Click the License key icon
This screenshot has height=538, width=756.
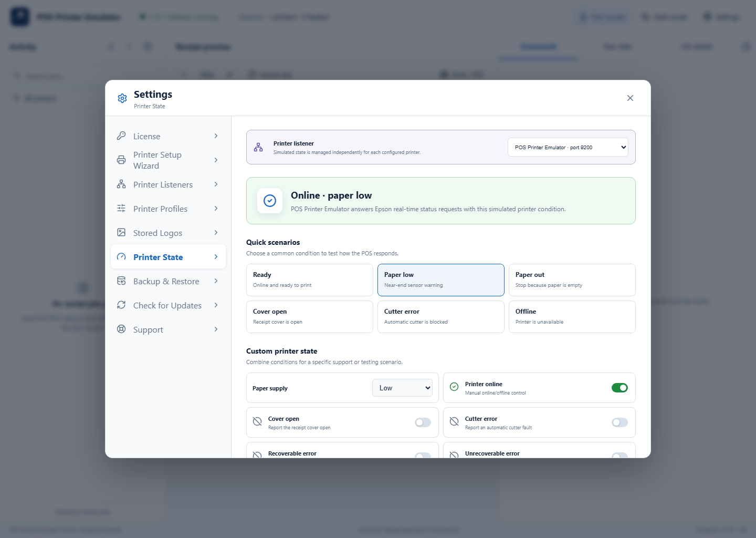pyautogui.click(x=121, y=136)
